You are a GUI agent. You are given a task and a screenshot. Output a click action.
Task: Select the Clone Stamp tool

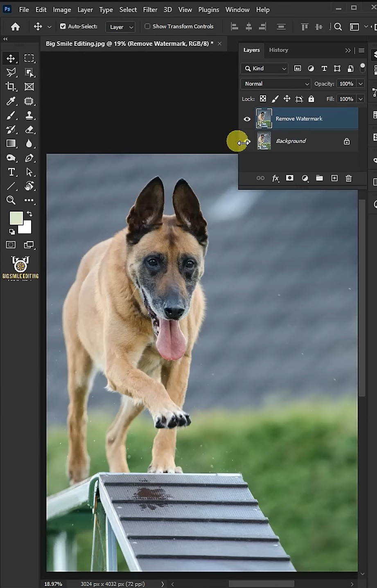coord(29,115)
